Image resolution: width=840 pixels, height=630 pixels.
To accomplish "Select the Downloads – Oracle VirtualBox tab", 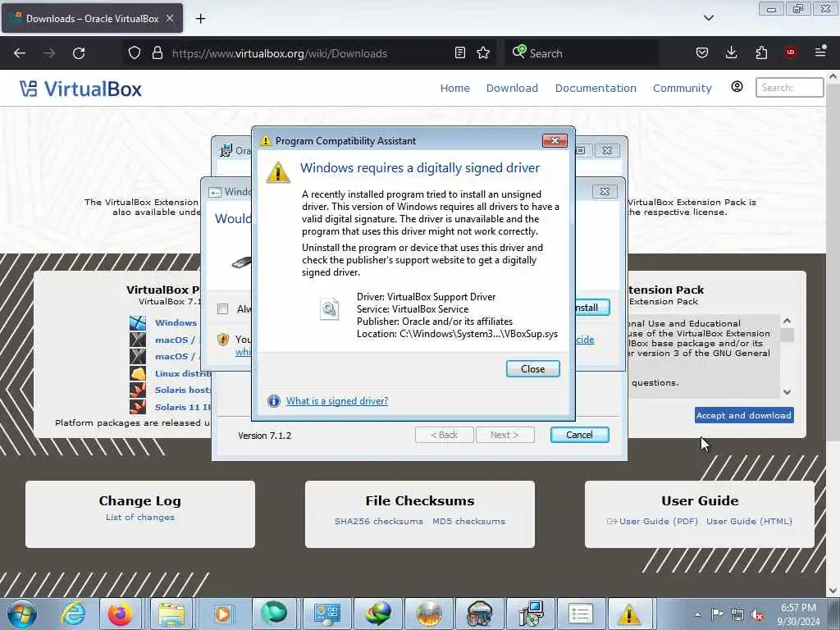I will (92, 18).
